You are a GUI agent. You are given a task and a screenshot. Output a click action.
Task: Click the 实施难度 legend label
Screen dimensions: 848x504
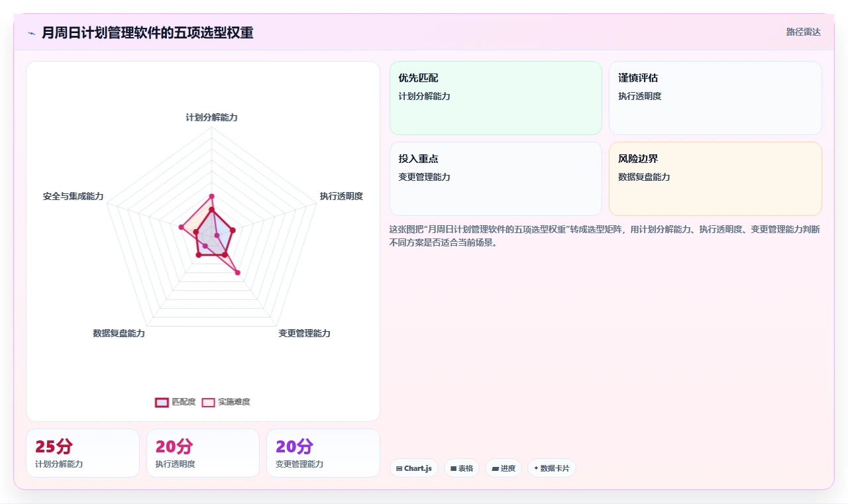pos(234,402)
